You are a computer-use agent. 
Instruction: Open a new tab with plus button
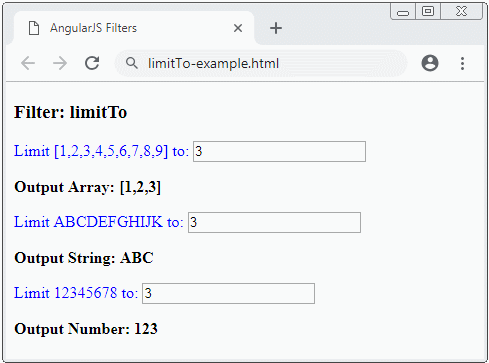coord(276,28)
